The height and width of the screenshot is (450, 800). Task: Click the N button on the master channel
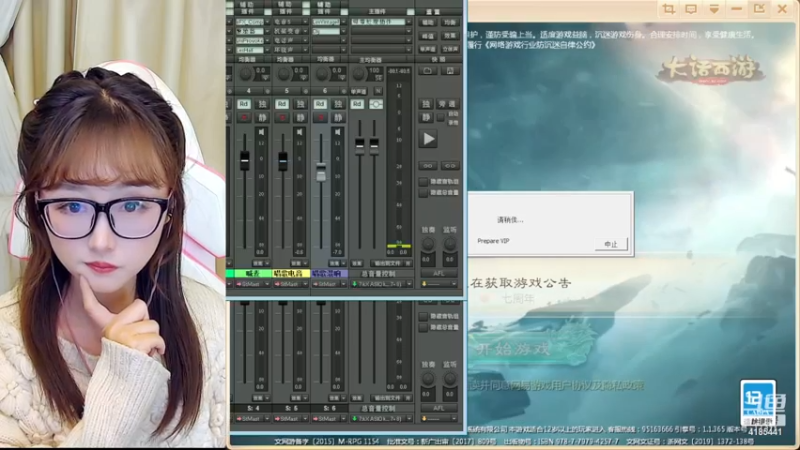tap(378, 91)
